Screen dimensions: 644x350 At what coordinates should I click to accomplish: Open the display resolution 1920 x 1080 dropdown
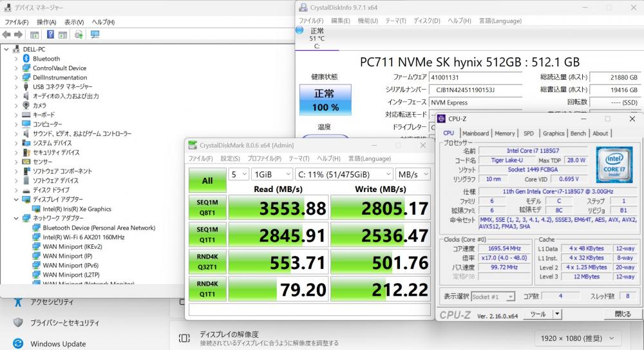(x=579, y=337)
